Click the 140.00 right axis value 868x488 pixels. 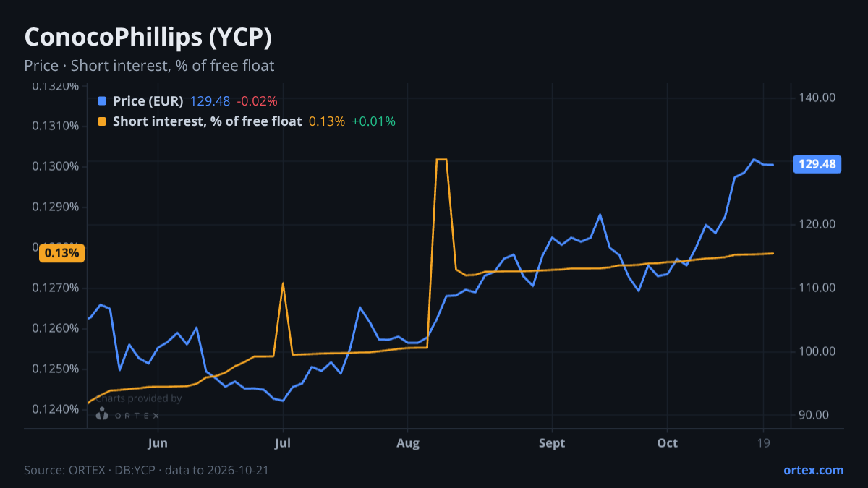coord(817,97)
